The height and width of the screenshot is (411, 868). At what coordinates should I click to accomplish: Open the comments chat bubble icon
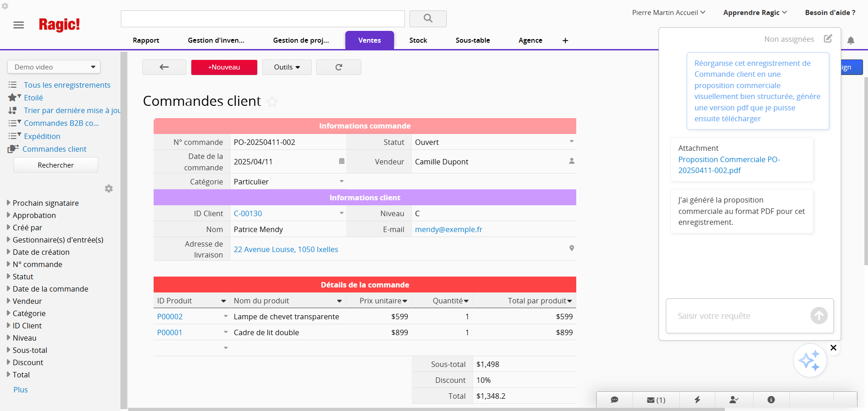[x=614, y=400]
